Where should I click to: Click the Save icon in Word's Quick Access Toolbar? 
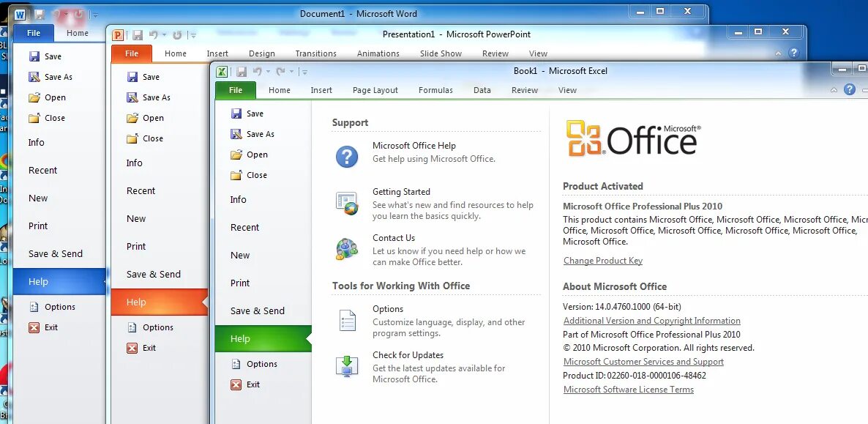point(40,15)
